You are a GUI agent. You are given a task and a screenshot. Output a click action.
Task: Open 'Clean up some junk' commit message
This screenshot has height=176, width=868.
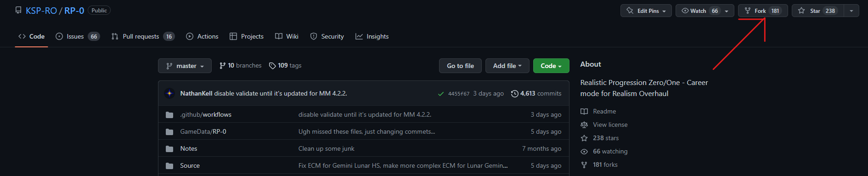[x=327, y=148]
